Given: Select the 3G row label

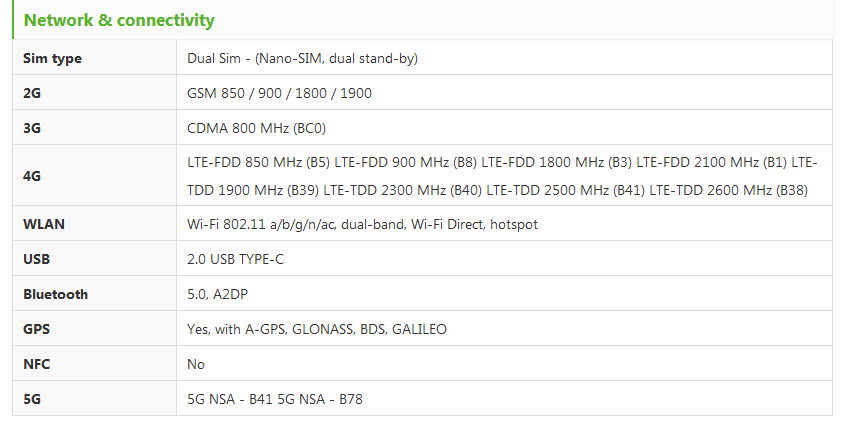Looking at the screenshot, I should 32,128.
